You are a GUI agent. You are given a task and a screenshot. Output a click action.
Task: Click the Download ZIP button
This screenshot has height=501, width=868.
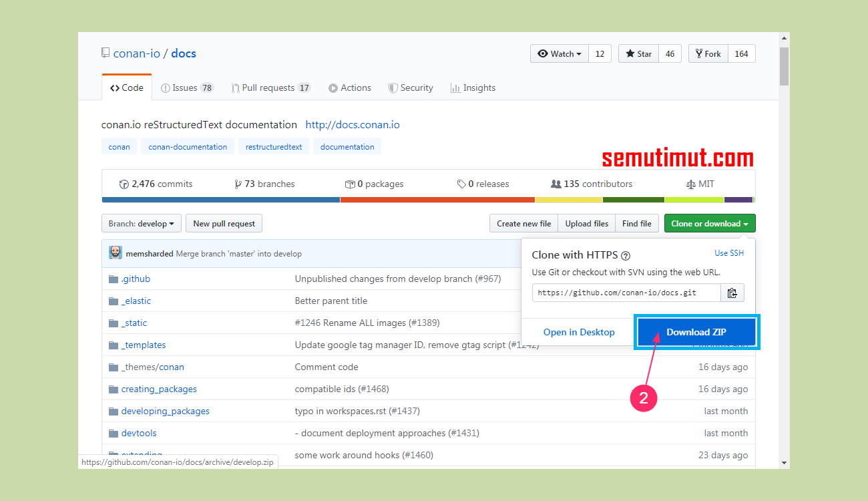[696, 332]
